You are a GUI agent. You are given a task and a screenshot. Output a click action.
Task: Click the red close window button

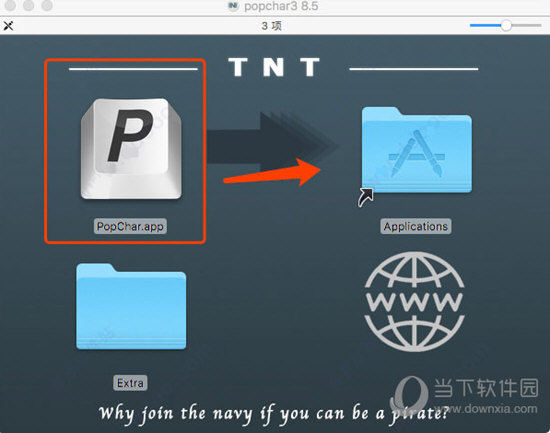pyautogui.click(x=10, y=5)
